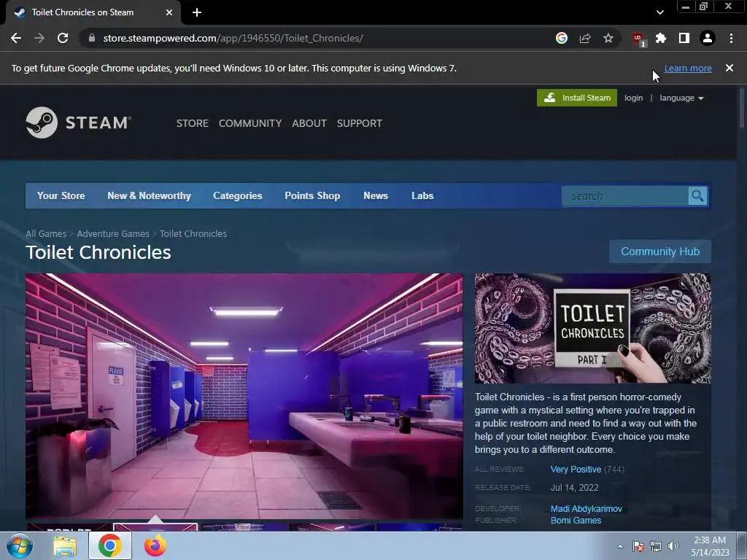Click into the Steam store search field
This screenshot has height=560, width=747.
625,195
